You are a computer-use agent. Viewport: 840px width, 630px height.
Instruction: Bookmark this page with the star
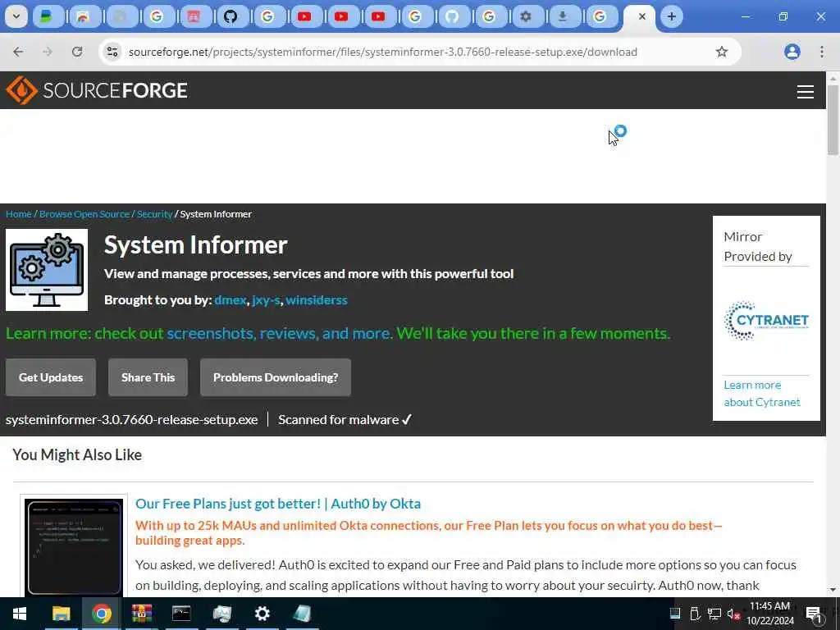(722, 52)
